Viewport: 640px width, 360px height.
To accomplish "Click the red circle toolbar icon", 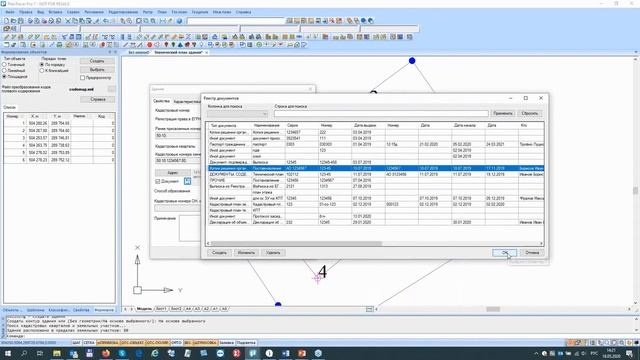I will coord(149,44).
